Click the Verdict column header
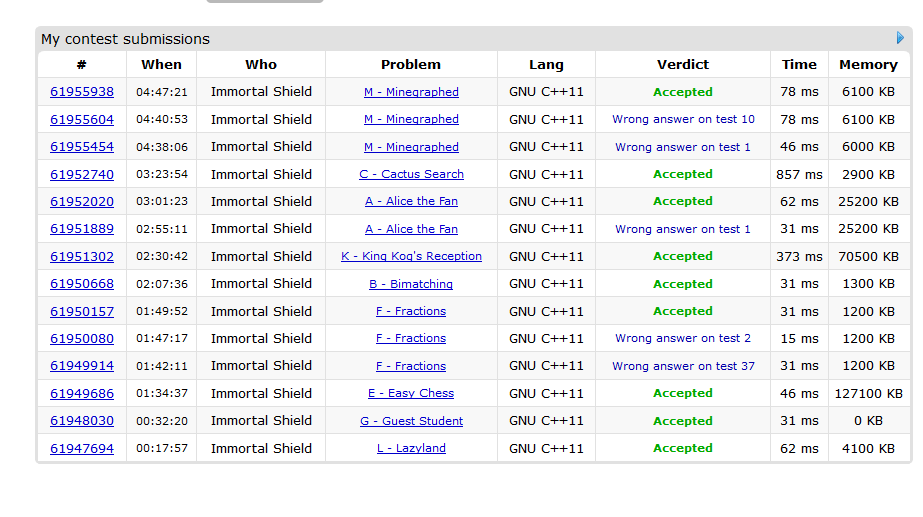923x517 pixels. click(683, 64)
